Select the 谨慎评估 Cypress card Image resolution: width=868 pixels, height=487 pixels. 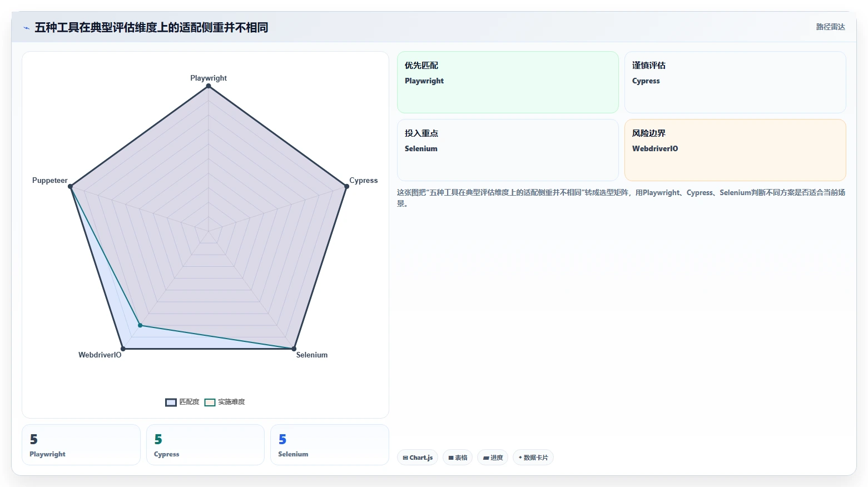coord(735,82)
